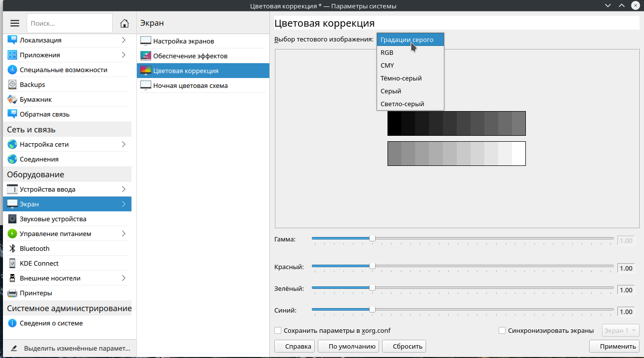Click the Ночная цветовая схема monitor icon

click(146, 85)
